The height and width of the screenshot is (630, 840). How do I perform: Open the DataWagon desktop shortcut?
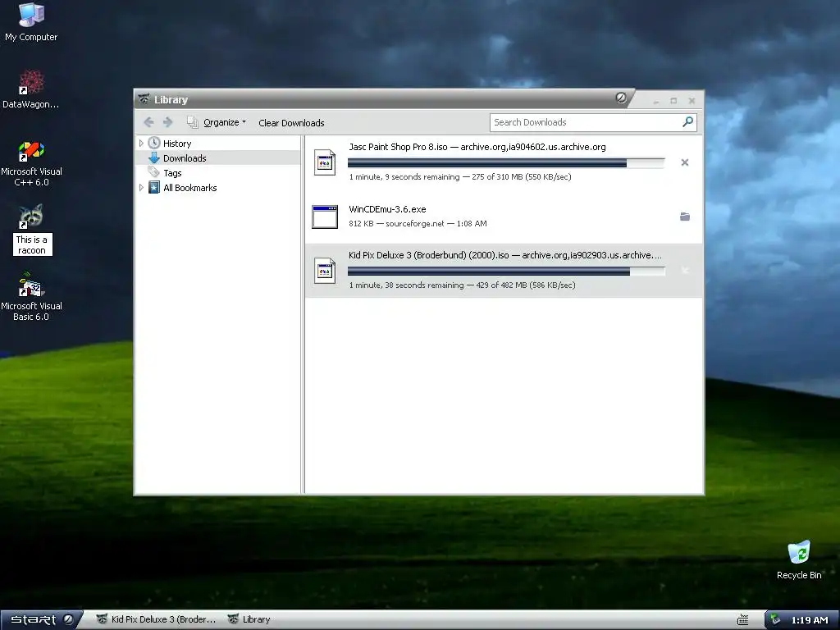31,89
